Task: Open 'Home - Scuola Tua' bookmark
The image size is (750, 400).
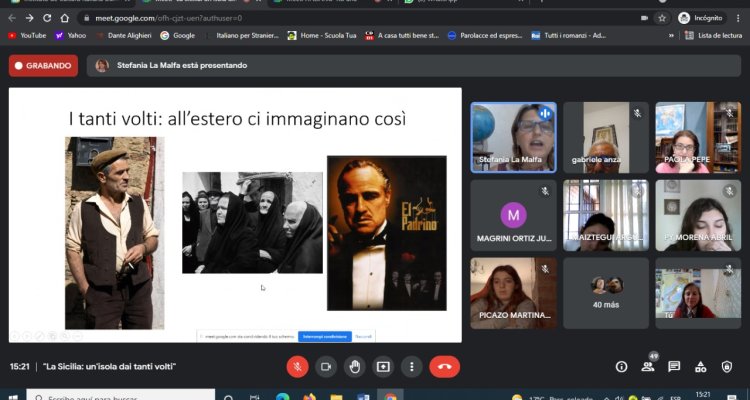Action: [322, 35]
